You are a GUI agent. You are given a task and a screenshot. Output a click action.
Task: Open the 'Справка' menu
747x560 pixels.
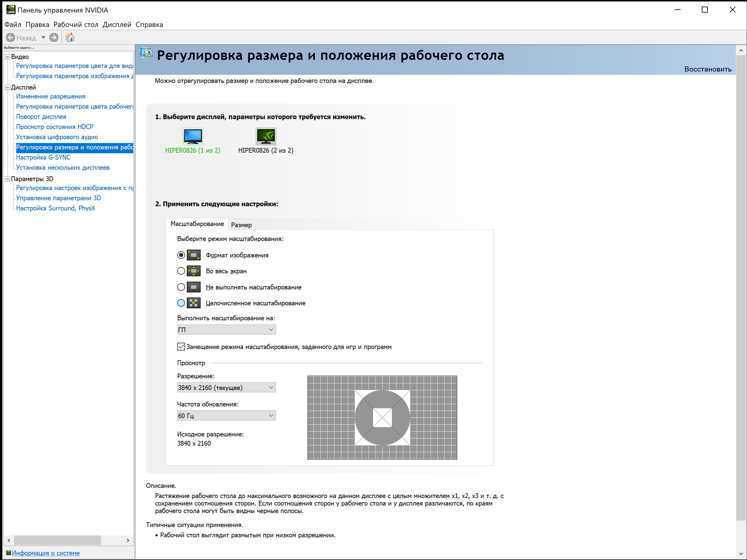[149, 25]
